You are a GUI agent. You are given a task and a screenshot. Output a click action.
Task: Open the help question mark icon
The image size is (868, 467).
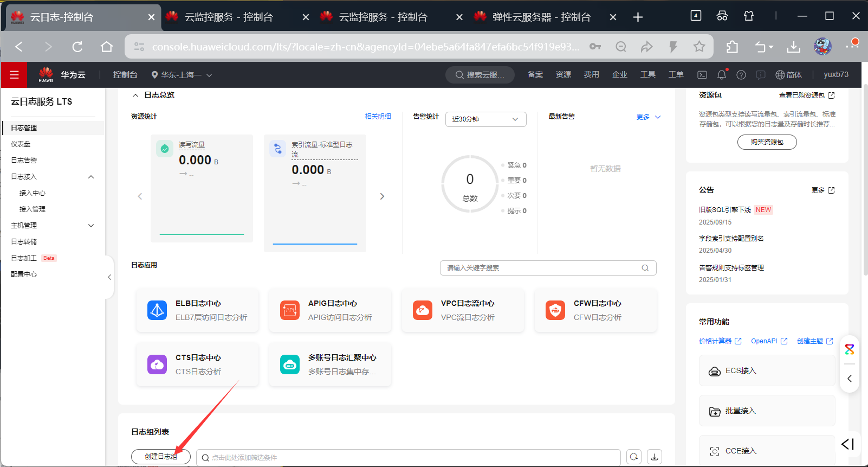pyautogui.click(x=741, y=75)
